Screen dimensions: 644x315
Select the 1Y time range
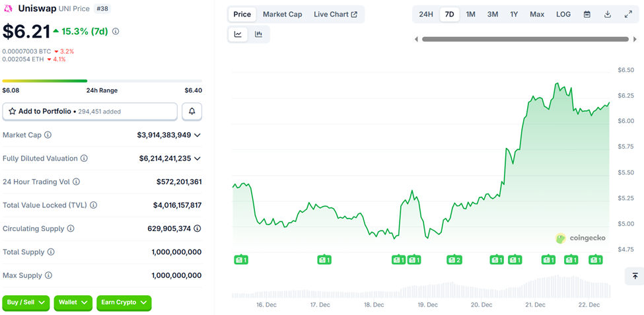click(x=514, y=15)
